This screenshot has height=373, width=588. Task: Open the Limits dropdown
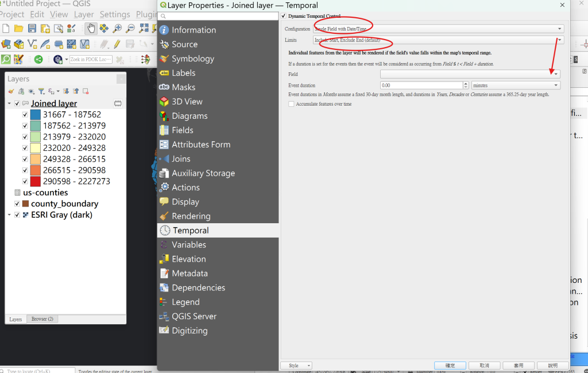click(438, 40)
